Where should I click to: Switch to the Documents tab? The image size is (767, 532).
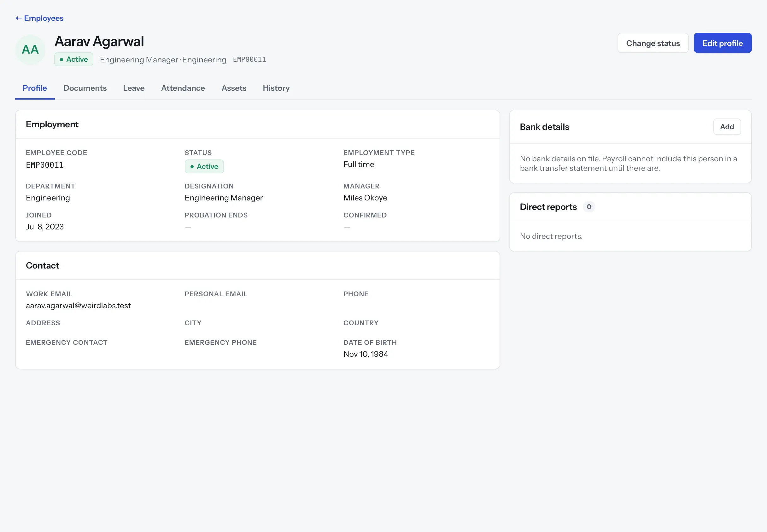pos(85,88)
